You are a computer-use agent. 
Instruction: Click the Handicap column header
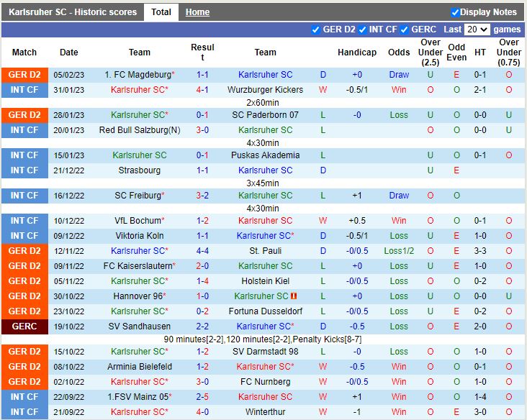(x=357, y=52)
